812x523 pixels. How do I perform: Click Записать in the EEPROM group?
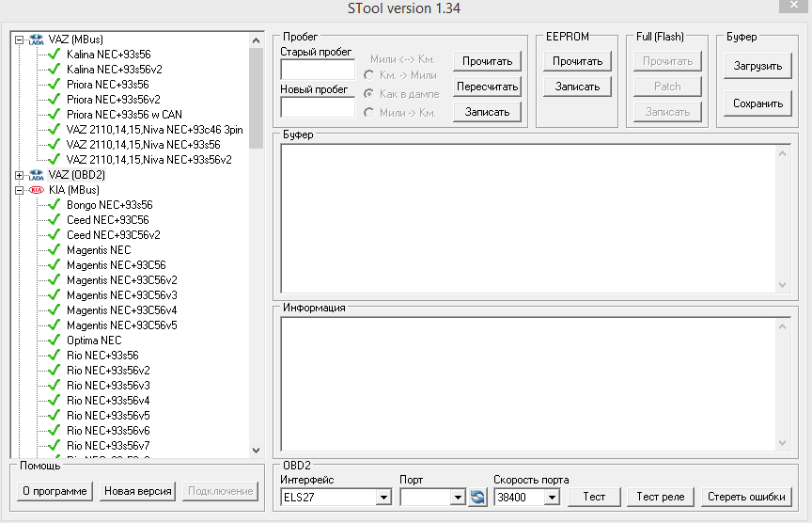pos(577,87)
